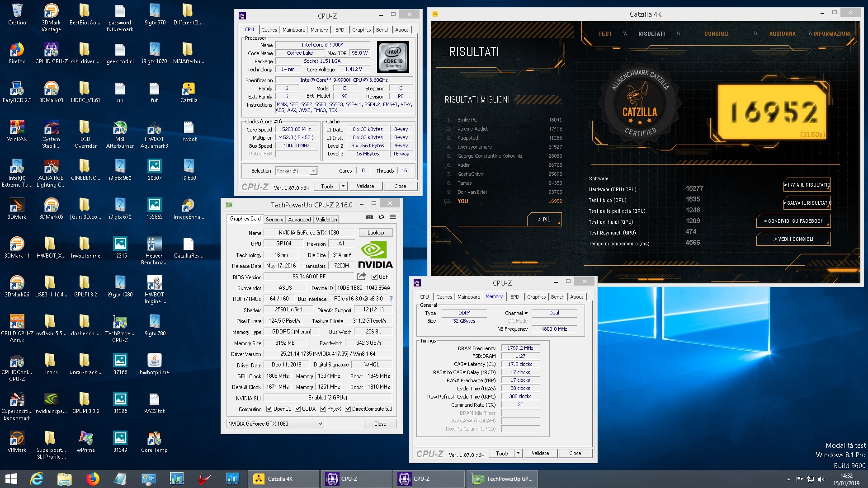The width and height of the screenshot is (868, 488).
Task: Select the TEST tab in Catzilla
Action: pos(605,34)
